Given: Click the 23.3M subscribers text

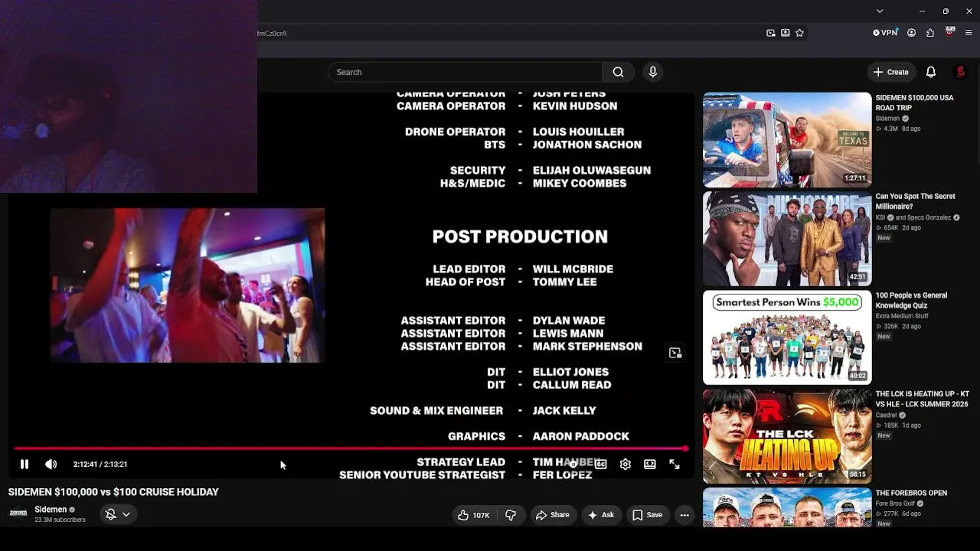Looking at the screenshot, I should pos(60,520).
